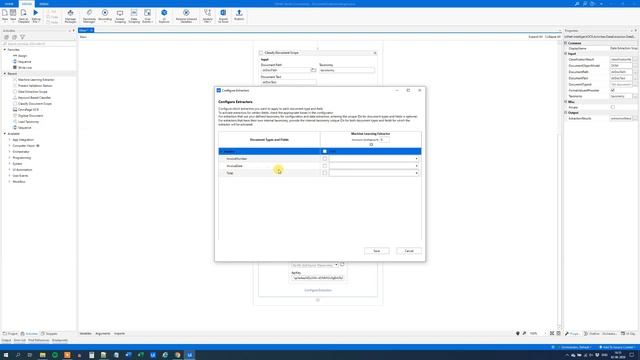The height and width of the screenshot is (360, 640).
Task: Click the UiPath Studio taskbar icon
Action: pyautogui.click(x=190, y=355)
